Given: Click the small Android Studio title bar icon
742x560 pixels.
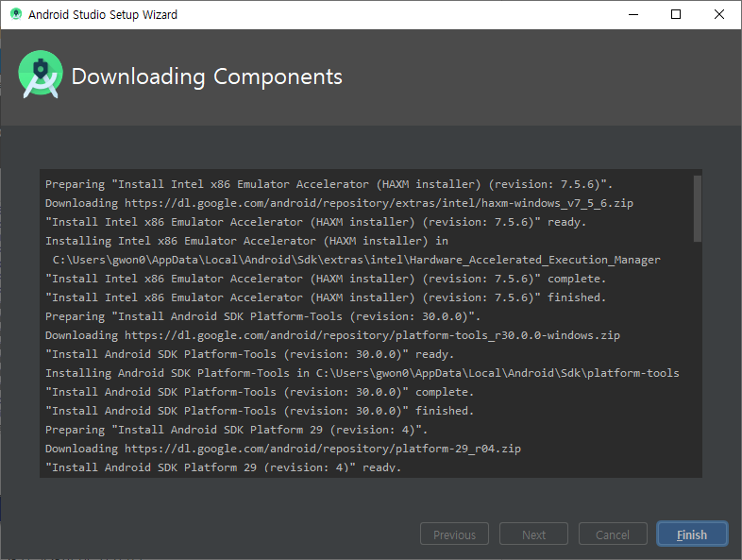Looking at the screenshot, I should point(16,14).
